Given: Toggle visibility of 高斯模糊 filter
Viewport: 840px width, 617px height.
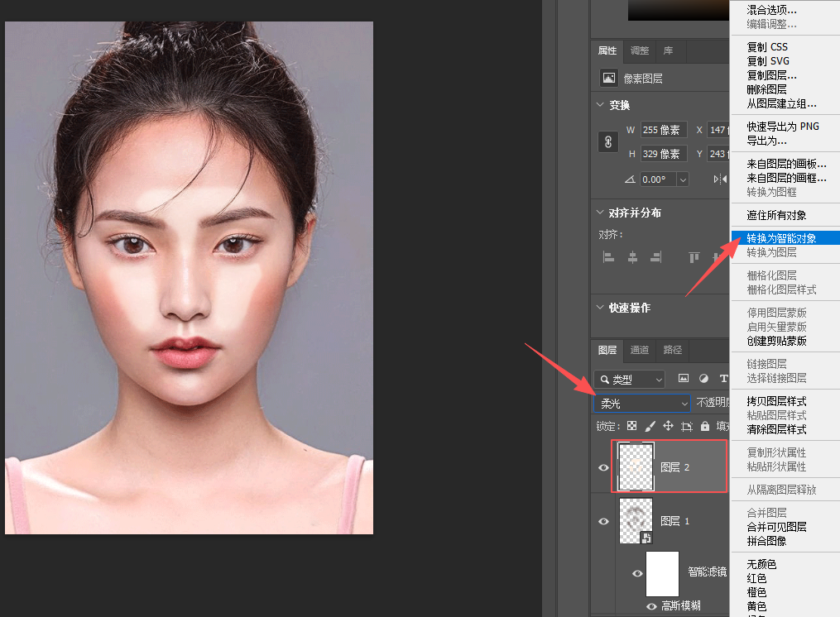Looking at the screenshot, I should pos(651,606).
